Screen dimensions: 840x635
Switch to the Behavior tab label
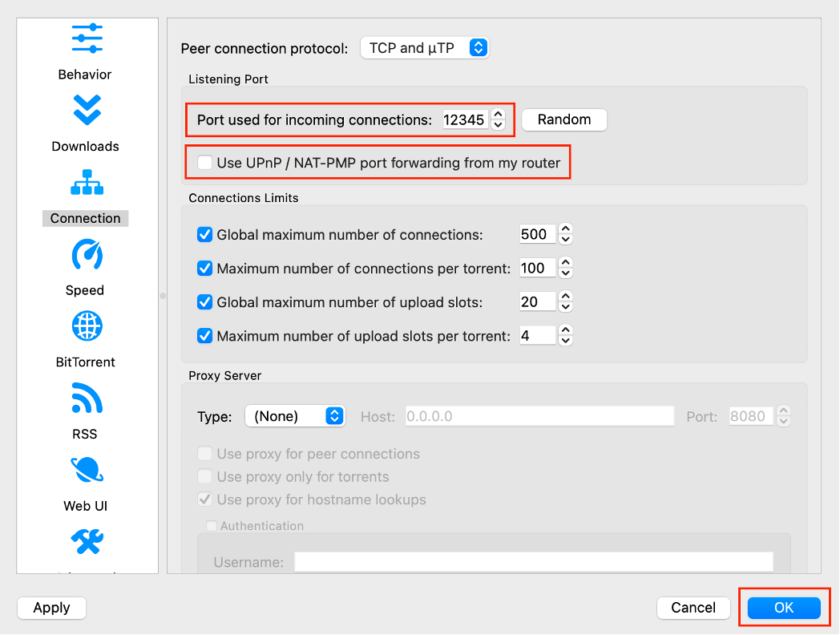point(85,75)
